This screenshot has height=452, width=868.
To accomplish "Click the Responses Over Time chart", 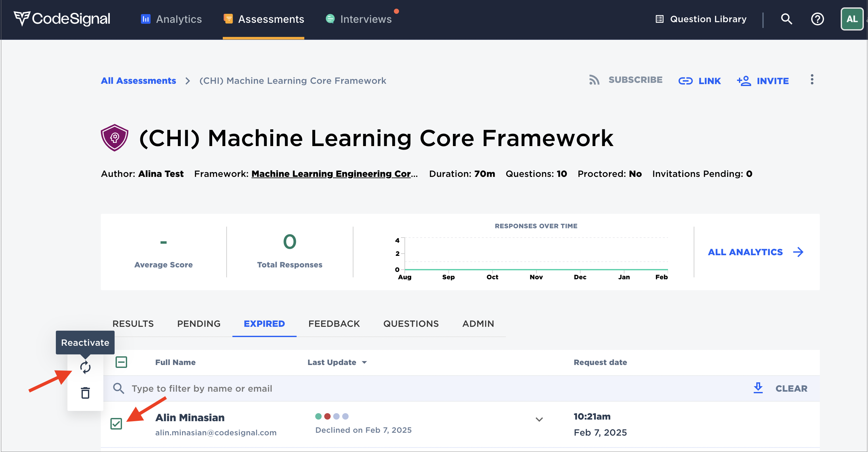I will coord(532,253).
